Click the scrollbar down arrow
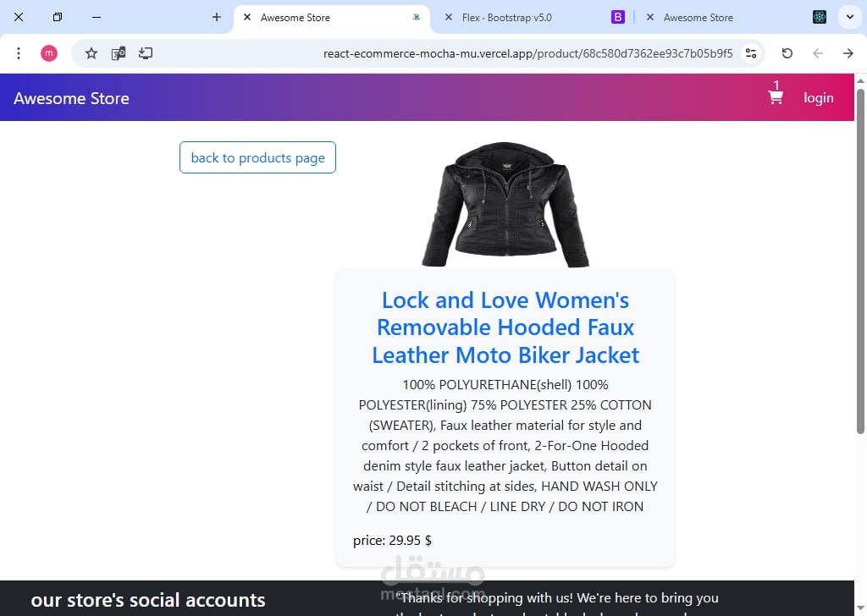867x616 pixels. tap(860, 608)
